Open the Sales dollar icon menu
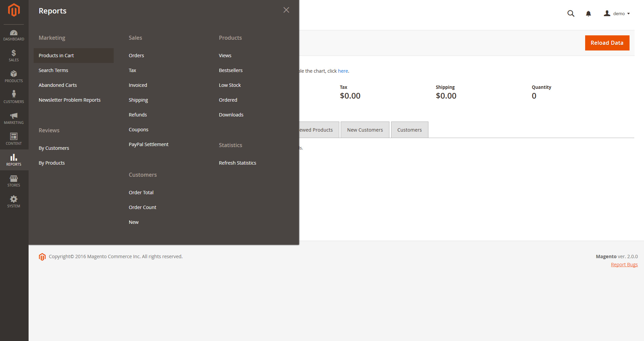Image resolution: width=644 pixels, height=341 pixels. click(x=14, y=56)
